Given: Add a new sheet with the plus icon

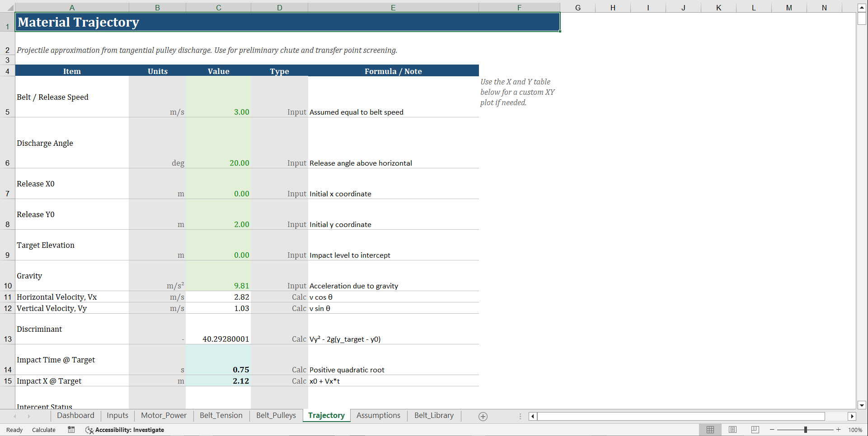Looking at the screenshot, I should [483, 416].
